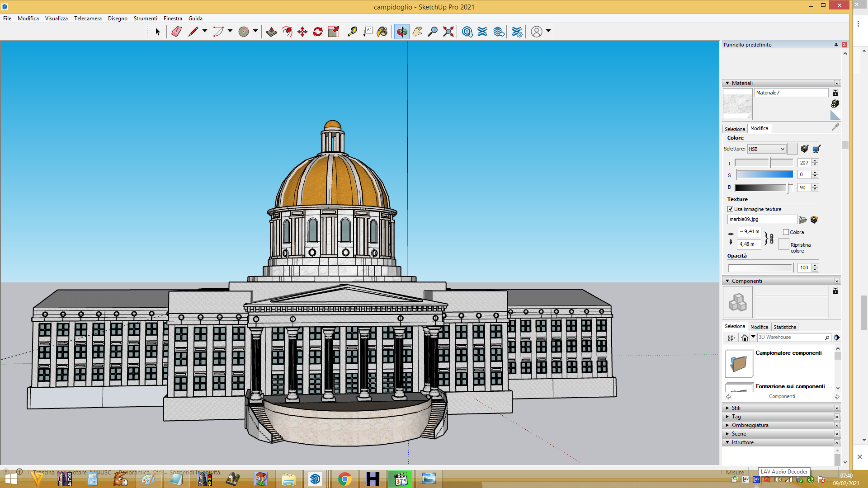Open the HSB color selector dropdown

[x=767, y=149]
